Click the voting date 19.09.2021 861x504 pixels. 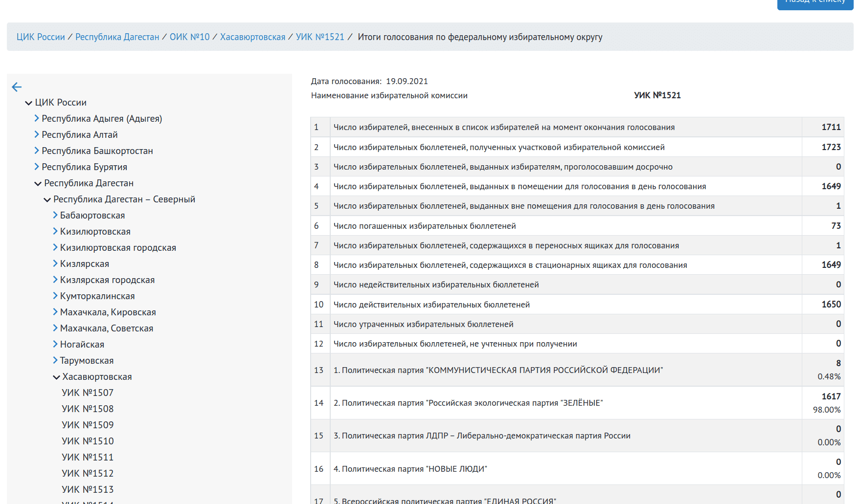click(407, 81)
